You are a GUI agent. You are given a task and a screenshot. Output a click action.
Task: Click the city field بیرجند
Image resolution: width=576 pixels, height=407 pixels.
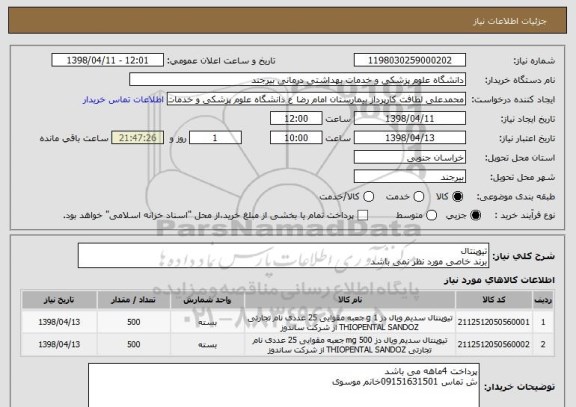pos(410,177)
